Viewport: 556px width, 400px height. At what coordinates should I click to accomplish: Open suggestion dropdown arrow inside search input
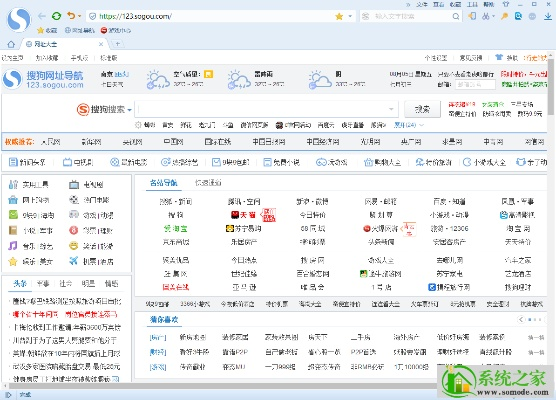391,109
